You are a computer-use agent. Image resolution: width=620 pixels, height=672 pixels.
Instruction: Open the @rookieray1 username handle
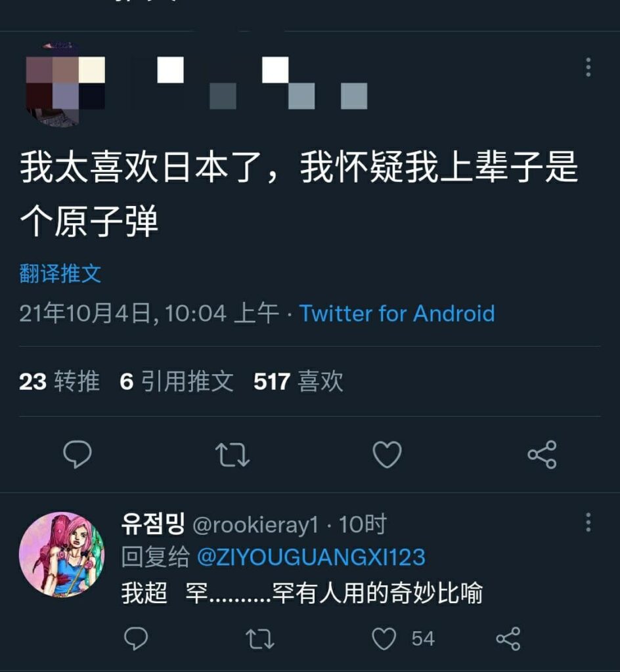coord(255,524)
